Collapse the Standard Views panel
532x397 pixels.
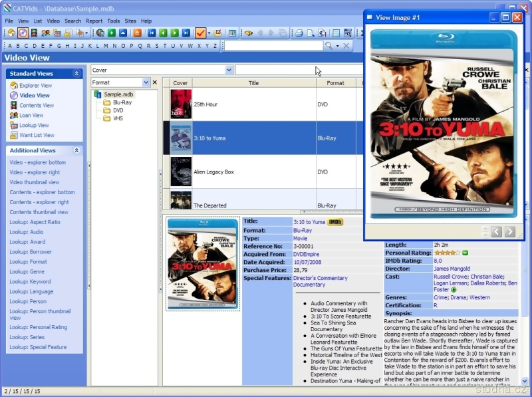76,73
